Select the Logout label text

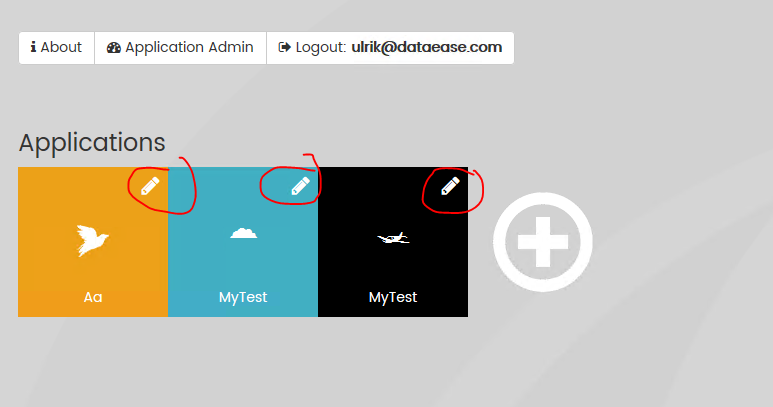tap(321, 47)
